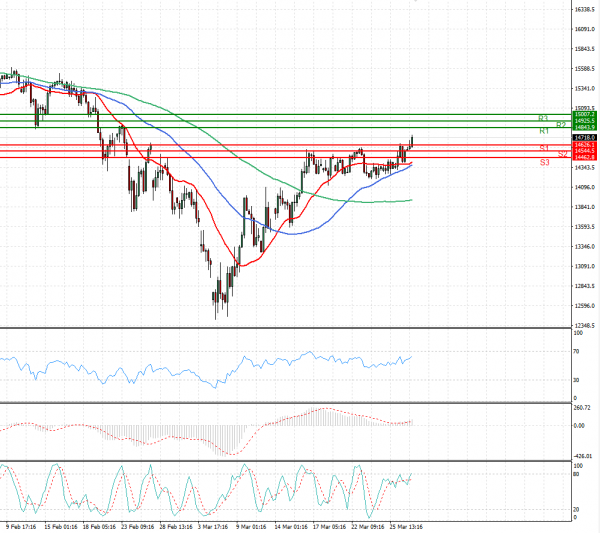Click the 15843.5 price axis value
600x533 pixels.
pyautogui.click(x=585, y=49)
